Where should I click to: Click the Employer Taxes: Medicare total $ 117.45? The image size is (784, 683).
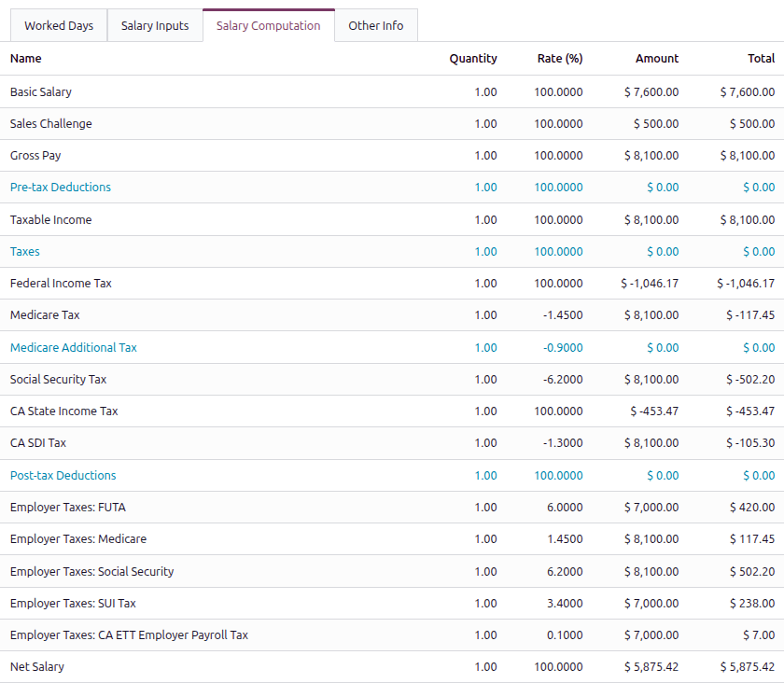click(x=752, y=538)
